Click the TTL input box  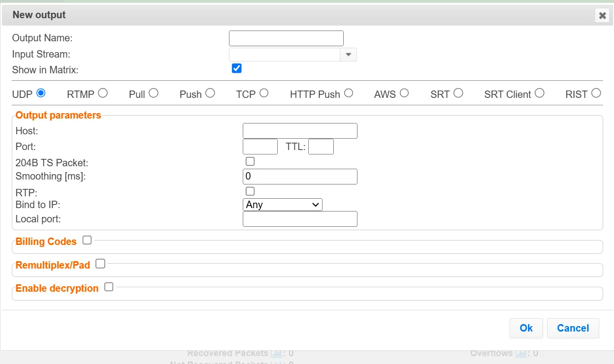click(x=321, y=147)
